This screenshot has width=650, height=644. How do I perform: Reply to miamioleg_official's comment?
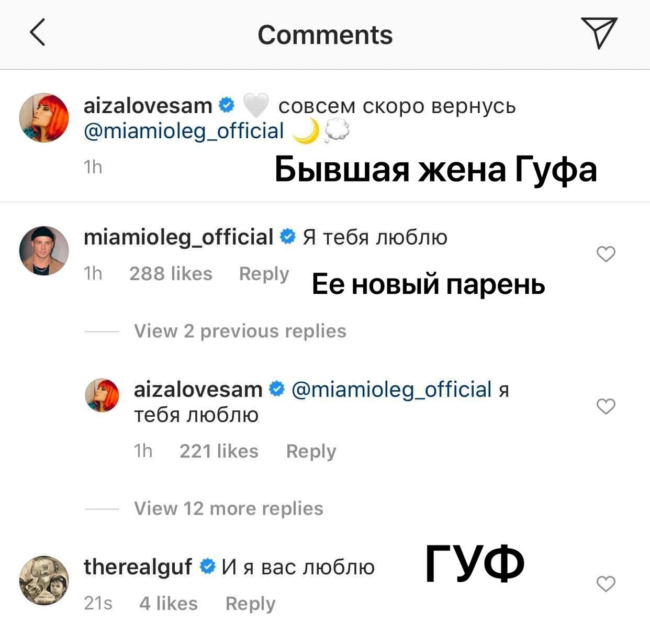click(x=264, y=274)
